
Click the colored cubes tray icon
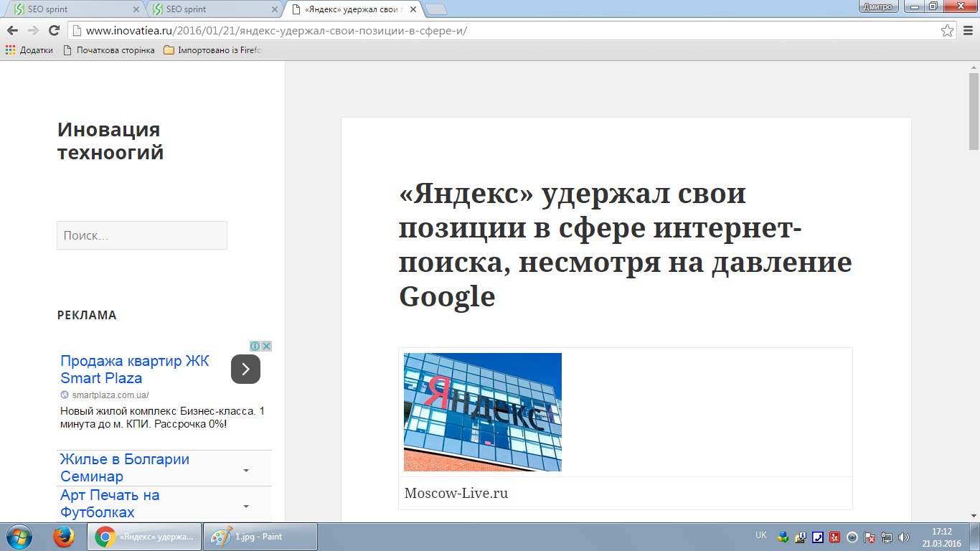pos(783,537)
